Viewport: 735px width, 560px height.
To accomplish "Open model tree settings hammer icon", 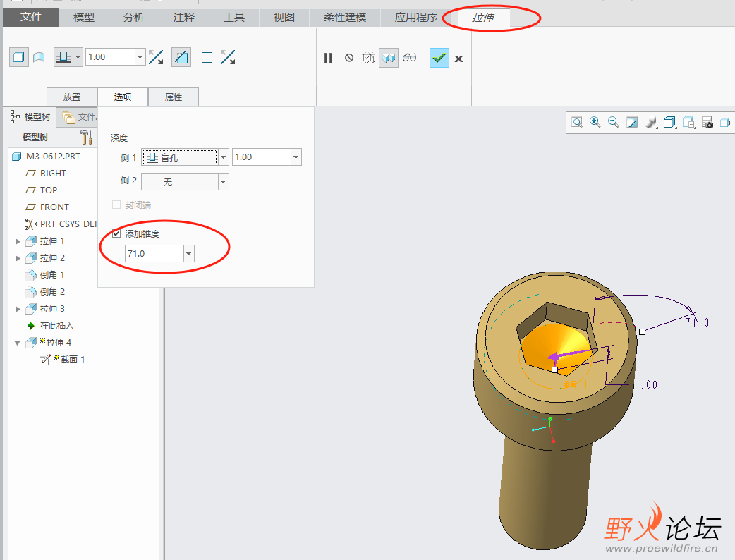I will click(86, 138).
